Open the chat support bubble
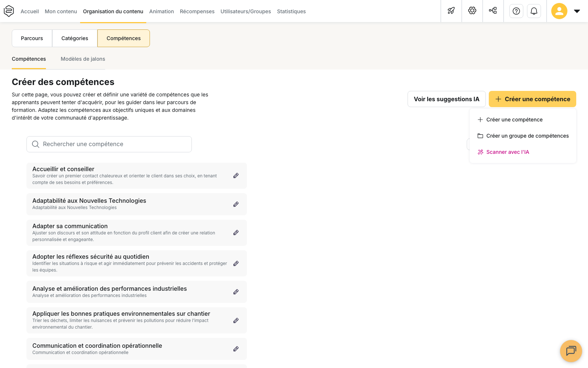This screenshot has height=368, width=588. (x=571, y=351)
